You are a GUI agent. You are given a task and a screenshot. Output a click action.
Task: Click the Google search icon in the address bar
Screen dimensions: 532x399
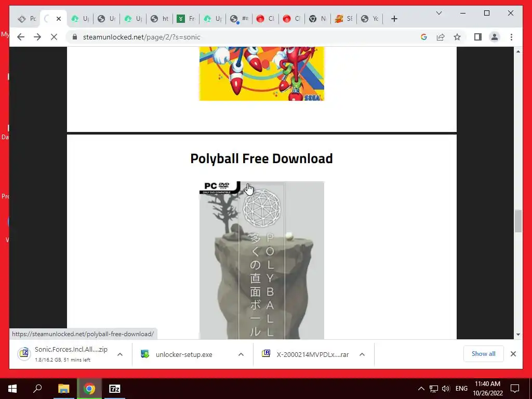[x=424, y=37]
